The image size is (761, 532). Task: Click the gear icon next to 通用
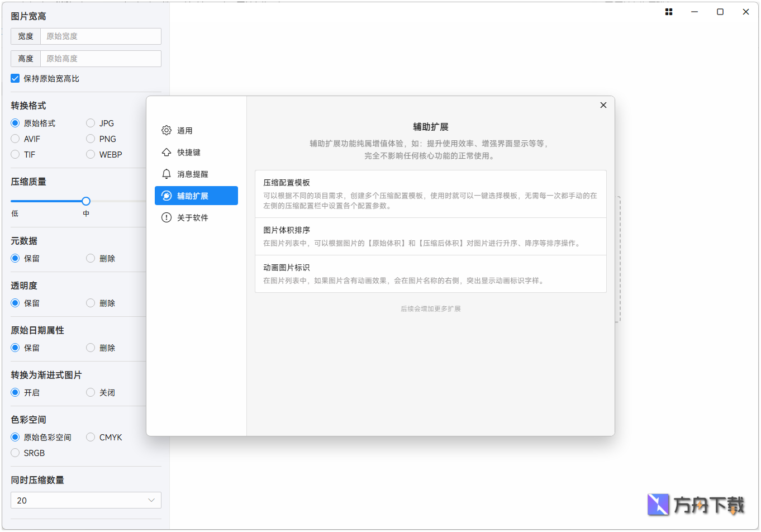tap(166, 130)
